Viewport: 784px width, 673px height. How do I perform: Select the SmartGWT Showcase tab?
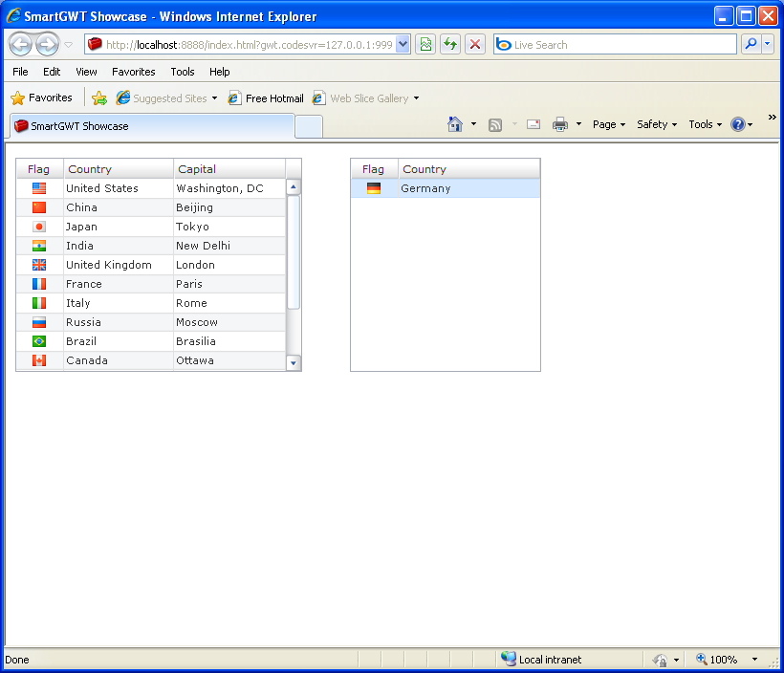(x=151, y=126)
